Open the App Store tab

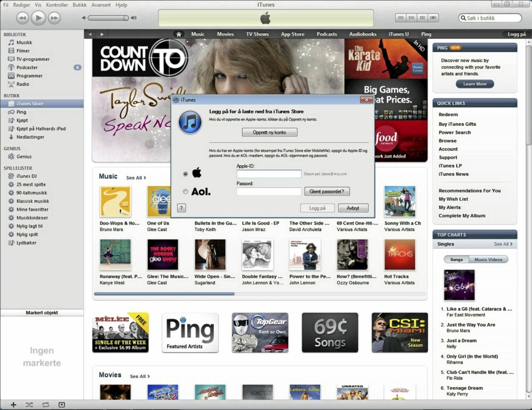[x=293, y=34]
